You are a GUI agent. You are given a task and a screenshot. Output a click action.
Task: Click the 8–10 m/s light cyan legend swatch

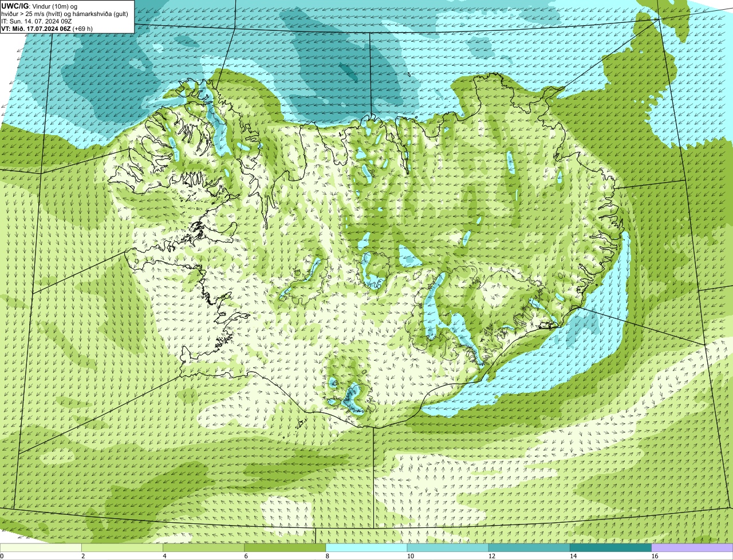tap(366, 548)
